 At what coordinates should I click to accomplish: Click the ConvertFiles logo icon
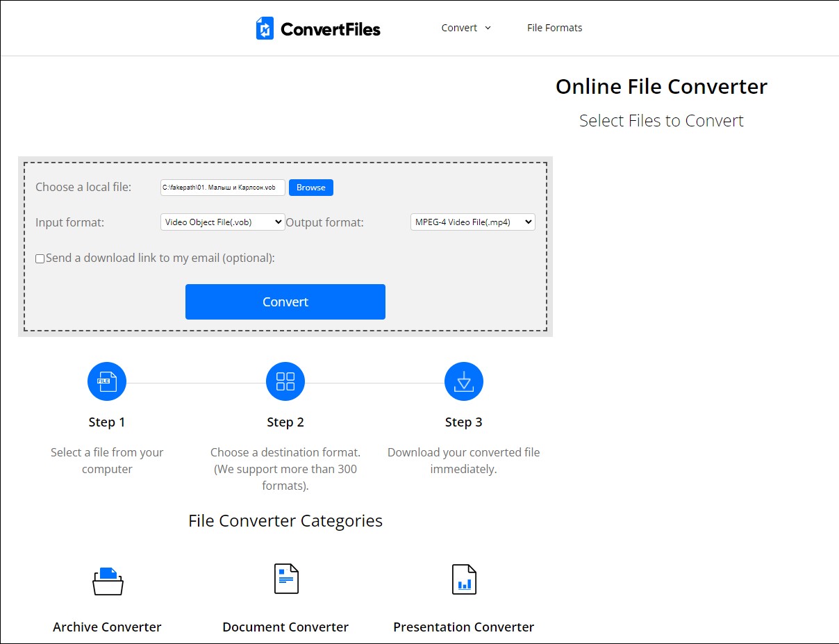click(265, 28)
